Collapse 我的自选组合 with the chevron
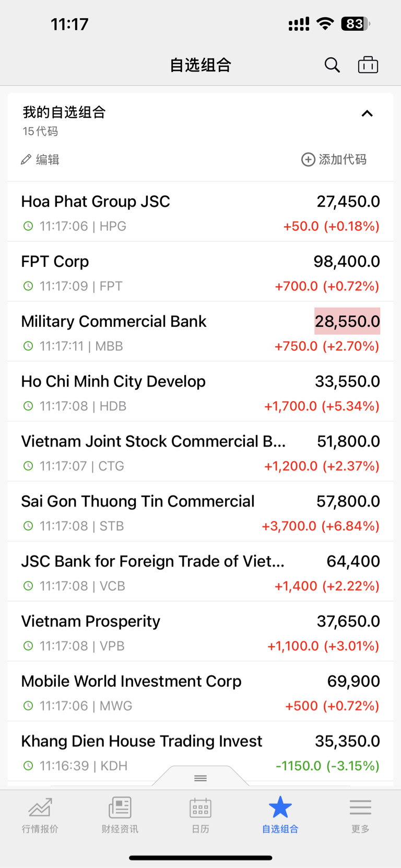401x868 pixels. [367, 113]
